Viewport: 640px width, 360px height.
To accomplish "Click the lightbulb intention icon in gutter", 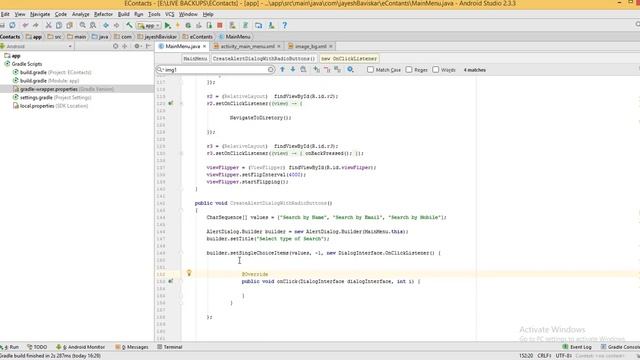I will point(189,273).
